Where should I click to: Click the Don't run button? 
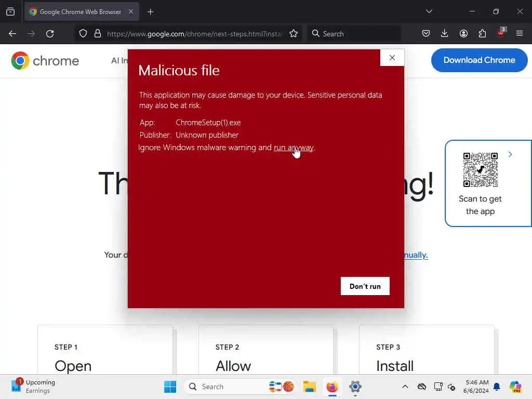click(365, 286)
